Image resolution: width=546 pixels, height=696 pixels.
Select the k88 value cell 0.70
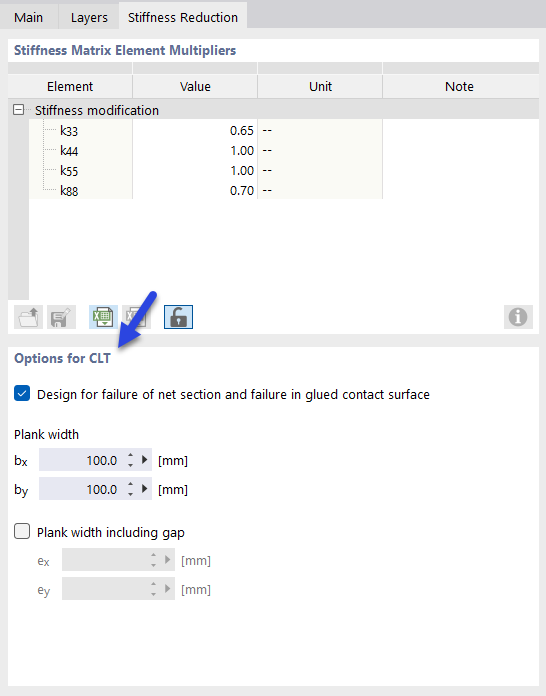point(195,190)
